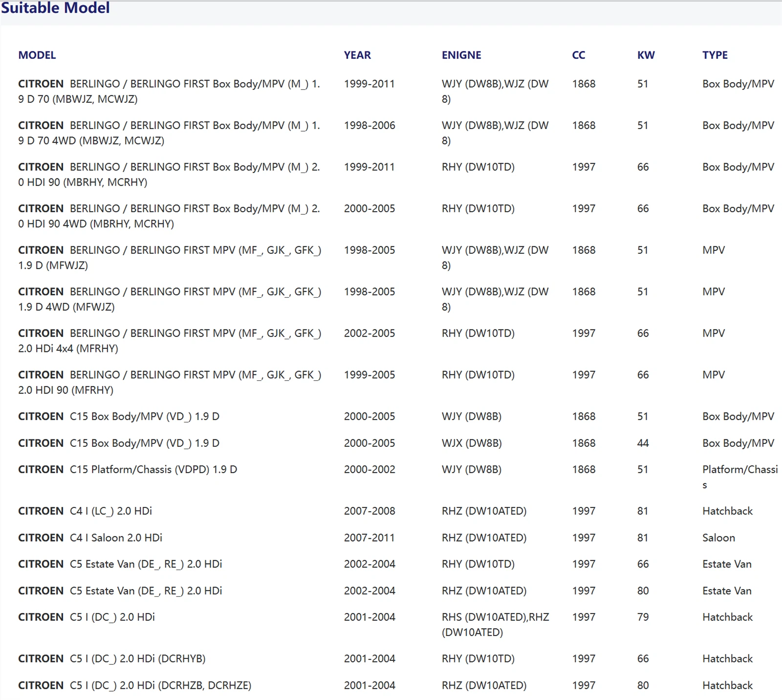Click the ENIGNE column header
The width and height of the screenshot is (782, 700).
point(461,55)
